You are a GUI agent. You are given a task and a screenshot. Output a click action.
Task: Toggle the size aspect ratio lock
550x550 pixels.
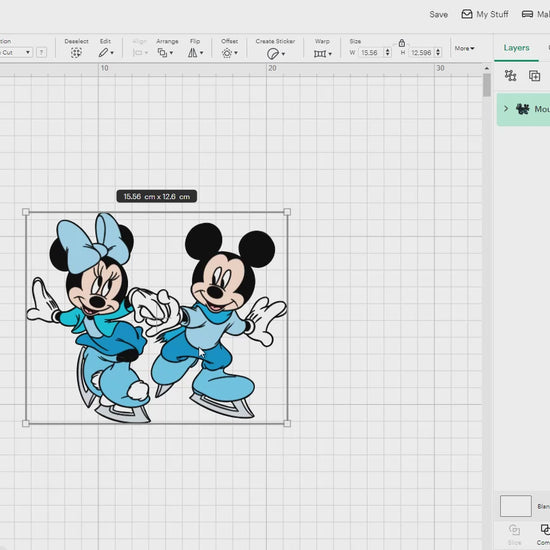click(402, 43)
